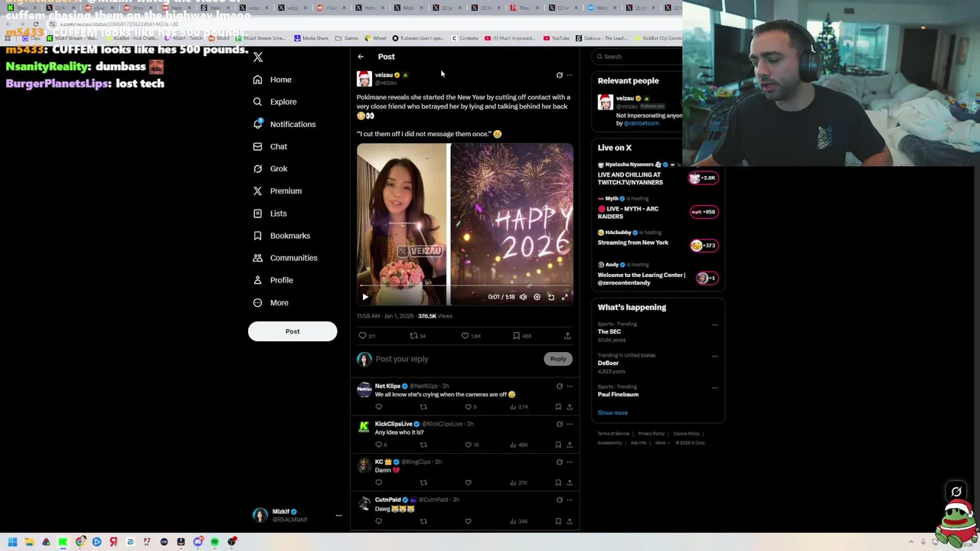The width and height of the screenshot is (980, 551).
Task: Repost the main post showing 34
Action: pos(417,336)
